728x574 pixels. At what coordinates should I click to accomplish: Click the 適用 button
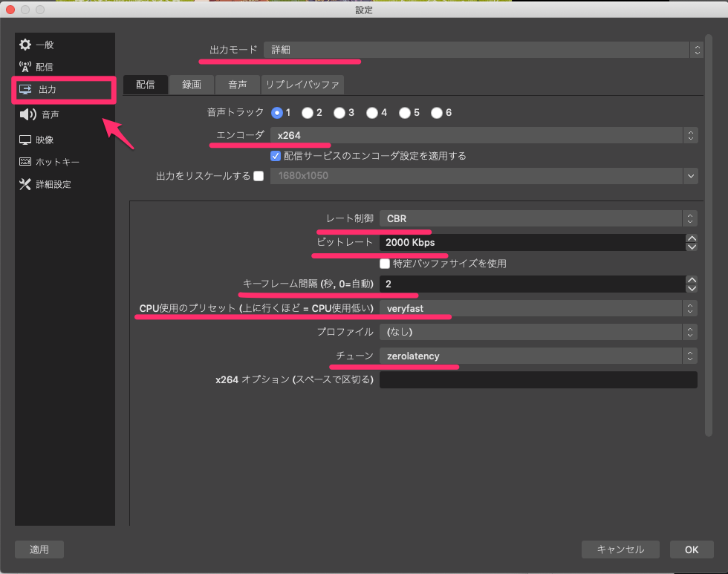[x=39, y=549]
